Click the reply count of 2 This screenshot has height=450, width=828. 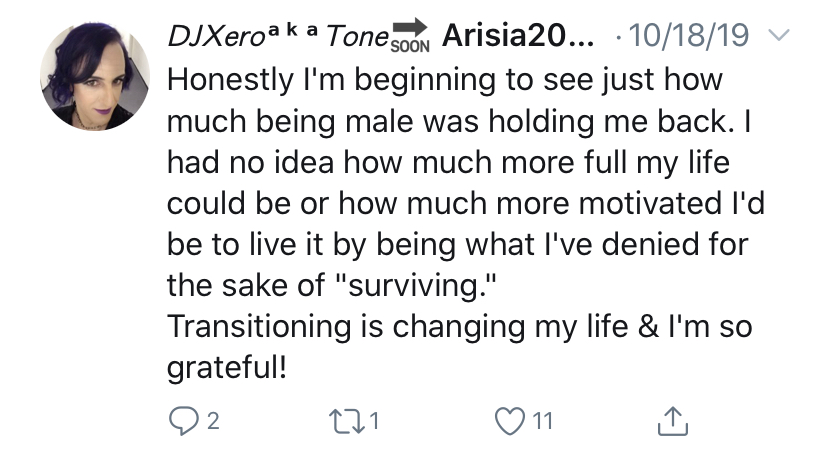(x=213, y=421)
